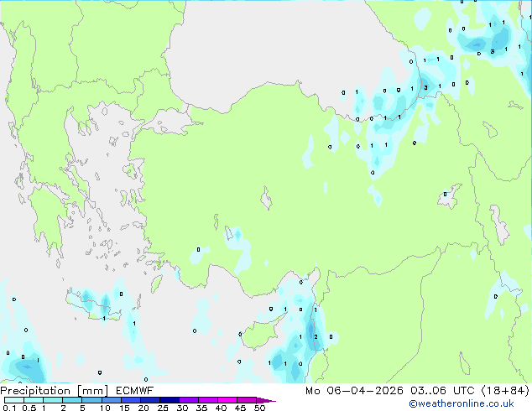Click the 0.1–0.5 mm legend color swatch
This screenshot has height=411, width=532.
pos(14,400)
